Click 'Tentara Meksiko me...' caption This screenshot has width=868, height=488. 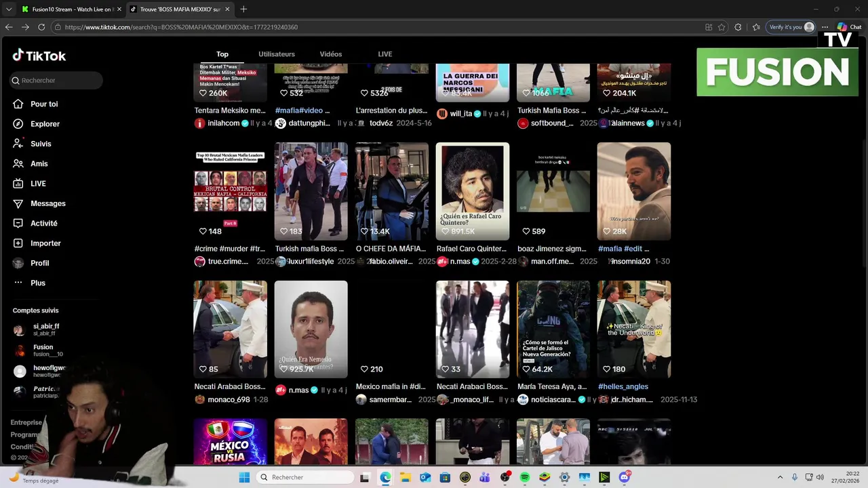tap(230, 110)
